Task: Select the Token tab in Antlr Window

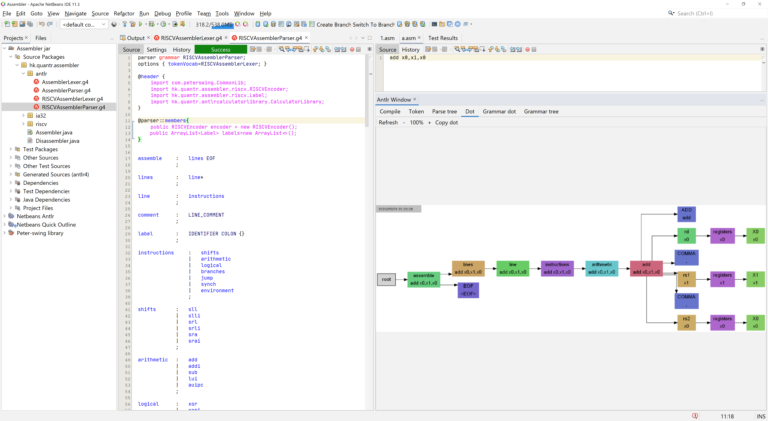Action: click(x=416, y=112)
